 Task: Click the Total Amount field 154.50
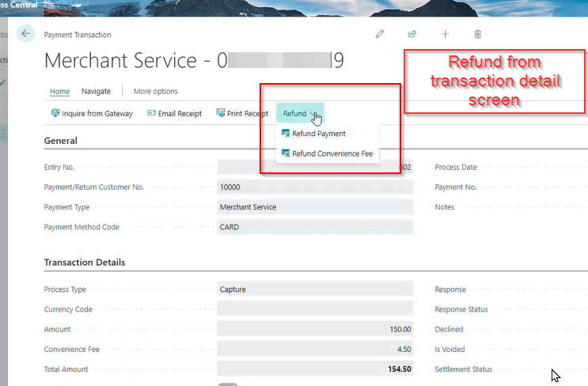(315, 369)
